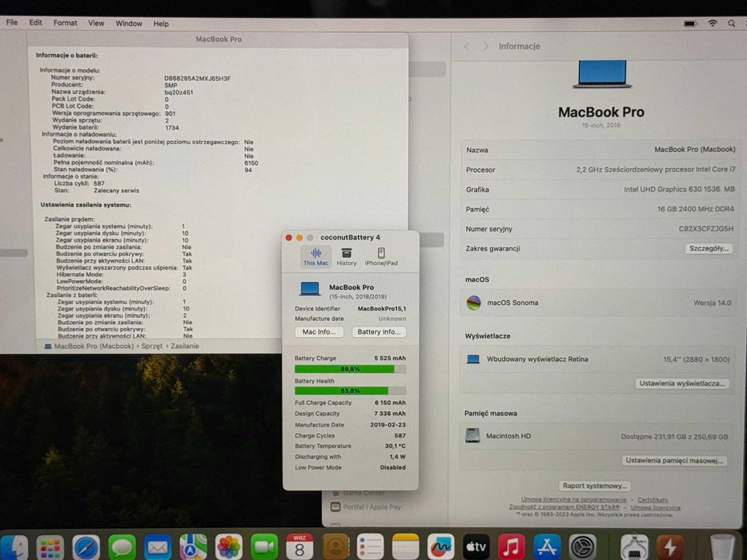Viewport: 747px width, 560px height.
Task: Click Battery Info... button in coconutBattery
Action: pos(379,332)
